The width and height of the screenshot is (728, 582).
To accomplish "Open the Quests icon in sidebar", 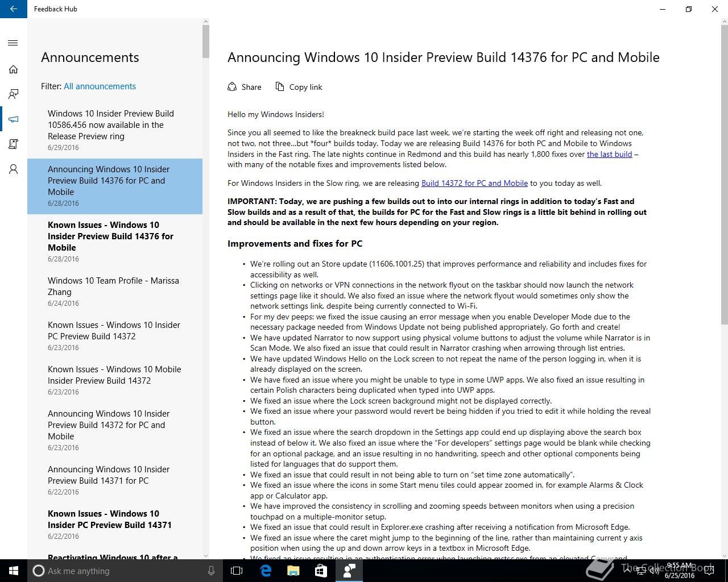I will [14, 144].
